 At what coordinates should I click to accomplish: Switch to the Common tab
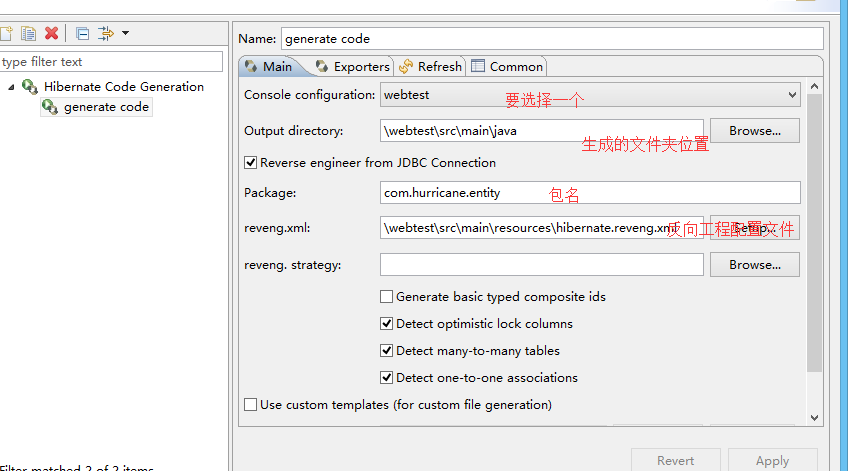click(507, 67)
